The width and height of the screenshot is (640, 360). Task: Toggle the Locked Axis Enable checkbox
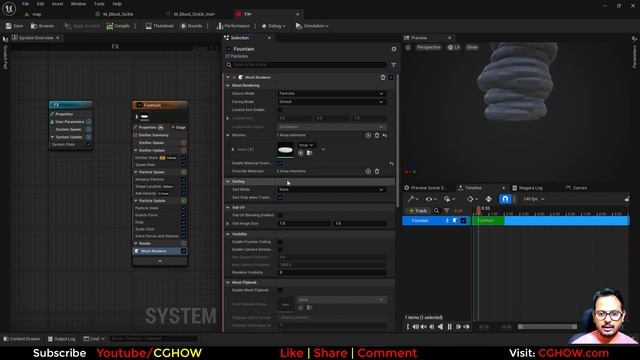pyautogui.click(x=280, y=110)
